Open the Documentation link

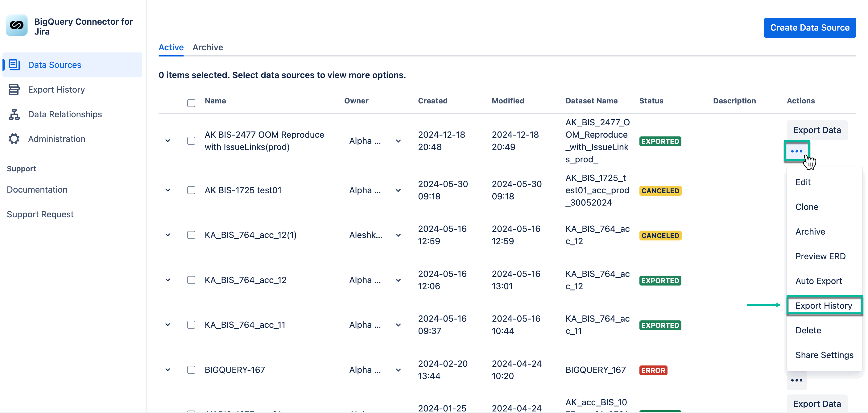pos(37,190)
